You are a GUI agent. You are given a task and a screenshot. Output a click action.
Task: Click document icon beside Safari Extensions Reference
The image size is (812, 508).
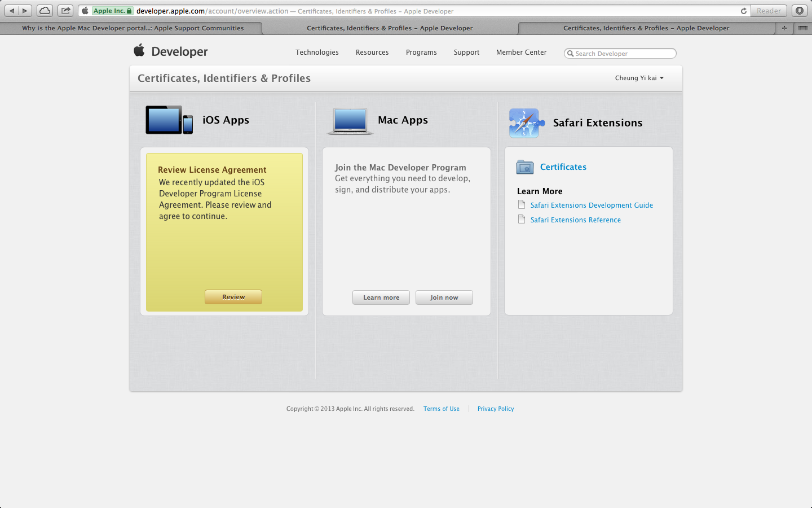(522, 219)
